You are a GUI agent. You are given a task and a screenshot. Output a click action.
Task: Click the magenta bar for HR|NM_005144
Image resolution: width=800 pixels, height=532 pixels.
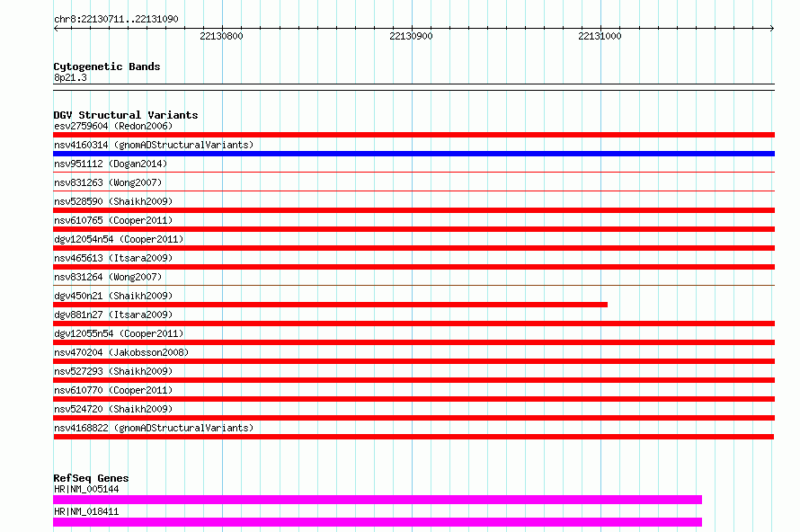378,500
